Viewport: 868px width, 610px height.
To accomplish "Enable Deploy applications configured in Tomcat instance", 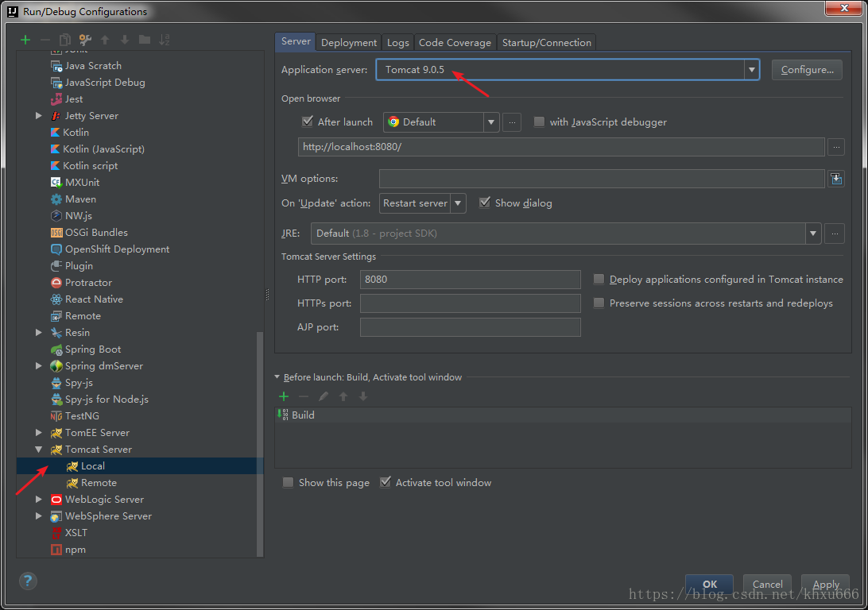I will (599, 280).
